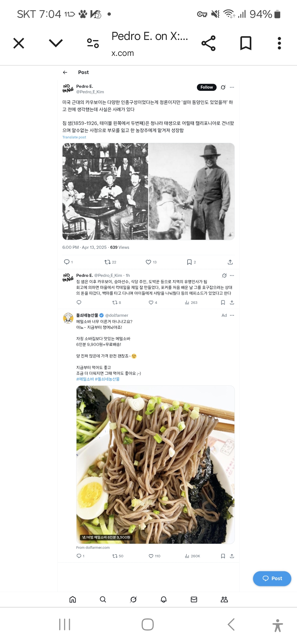The image size is (297, 644).
Task: Open more options on Pedro E.'s main post
Action: click(232, 87)
